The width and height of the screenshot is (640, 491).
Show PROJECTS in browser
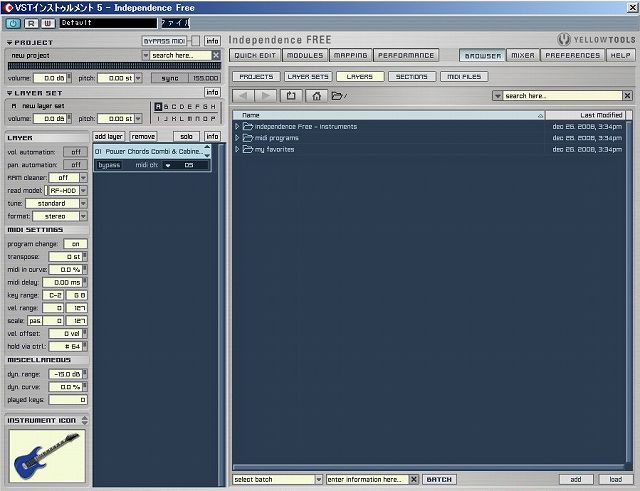point(256,77)
